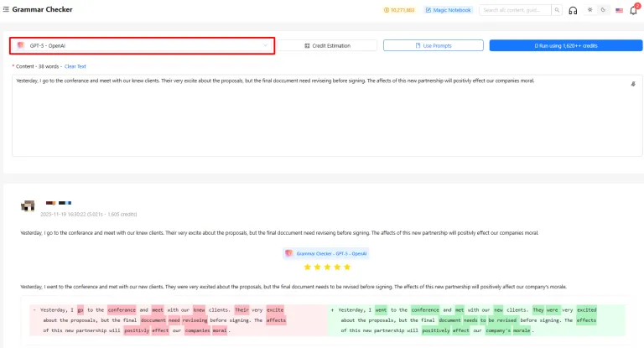Focus the search all content field

click(516, 10)
